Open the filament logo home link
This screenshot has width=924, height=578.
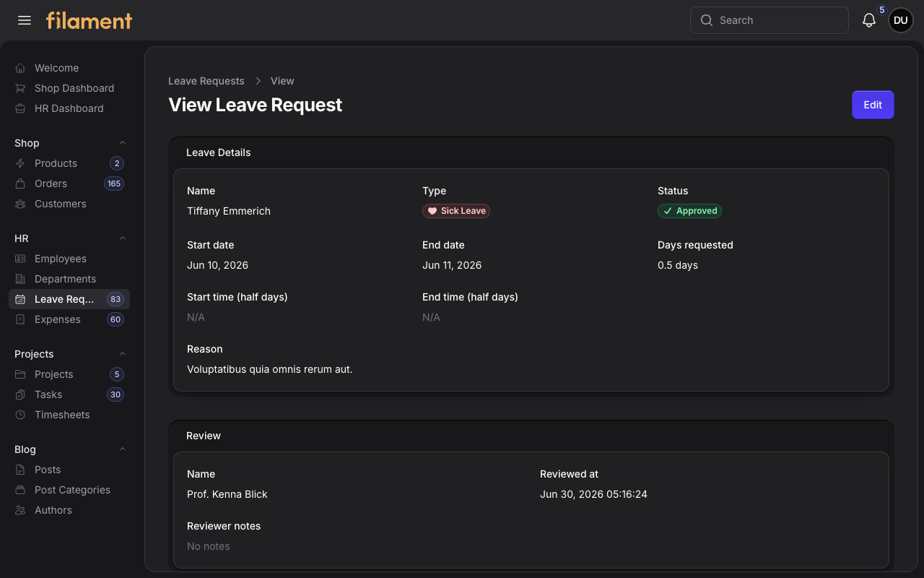pos(90,20)
